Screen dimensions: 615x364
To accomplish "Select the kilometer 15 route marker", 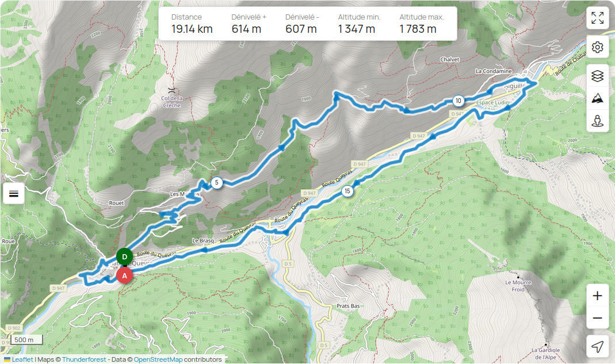I will tap(347, 191).
